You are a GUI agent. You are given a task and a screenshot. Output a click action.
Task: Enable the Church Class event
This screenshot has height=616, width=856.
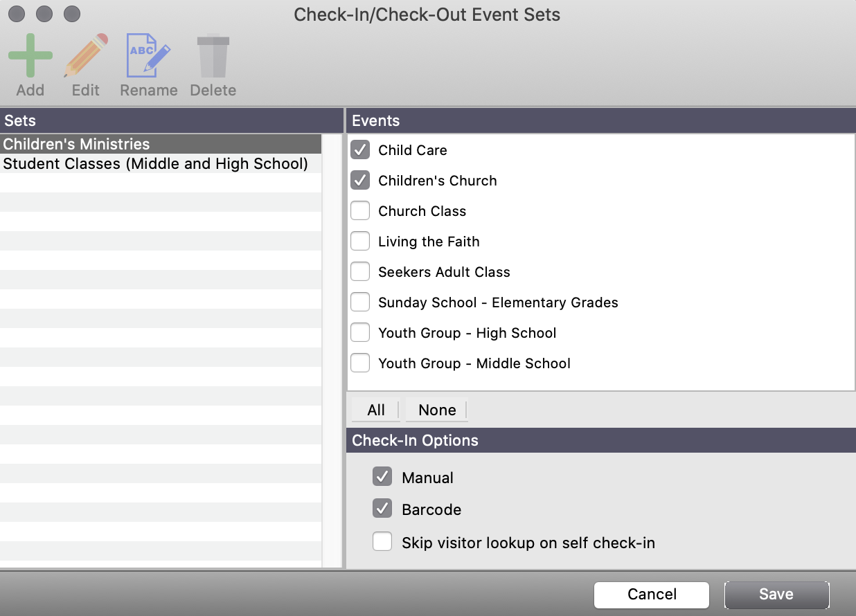click(x=360, y=210)
